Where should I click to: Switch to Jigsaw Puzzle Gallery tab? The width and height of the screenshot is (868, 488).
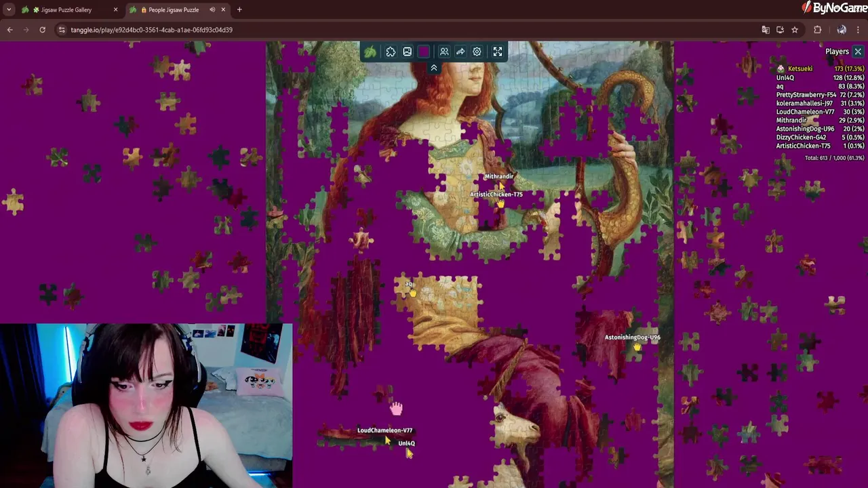coord(66,9)
